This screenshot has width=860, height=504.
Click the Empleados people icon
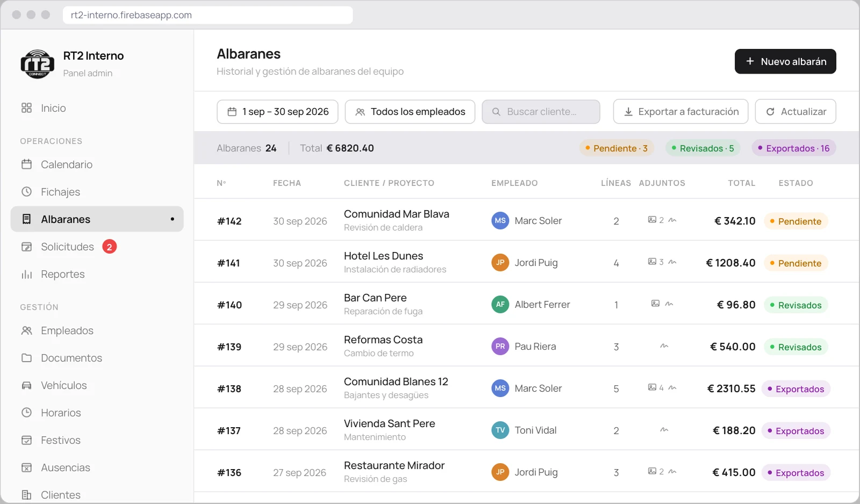click(x=26, y=330)
